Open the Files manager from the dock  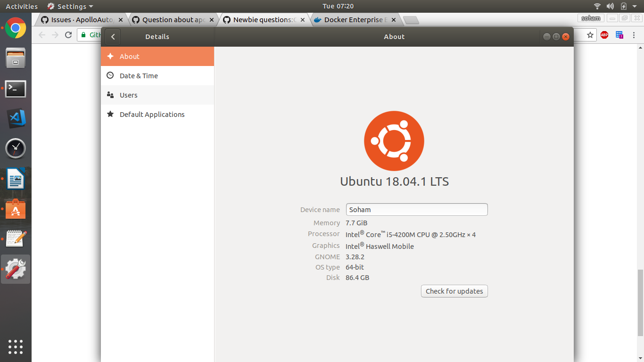(x=16, y=58)
